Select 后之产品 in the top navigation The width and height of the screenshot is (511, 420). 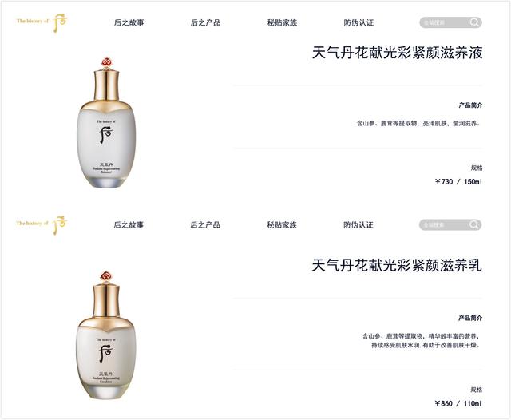tap(206, 22)
